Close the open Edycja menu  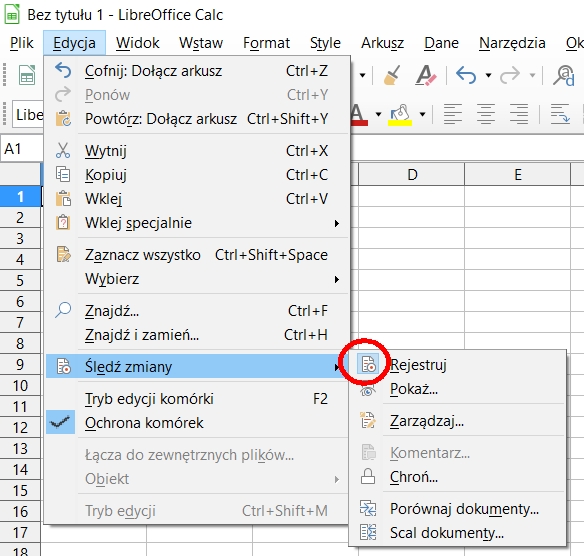[74, 43]
